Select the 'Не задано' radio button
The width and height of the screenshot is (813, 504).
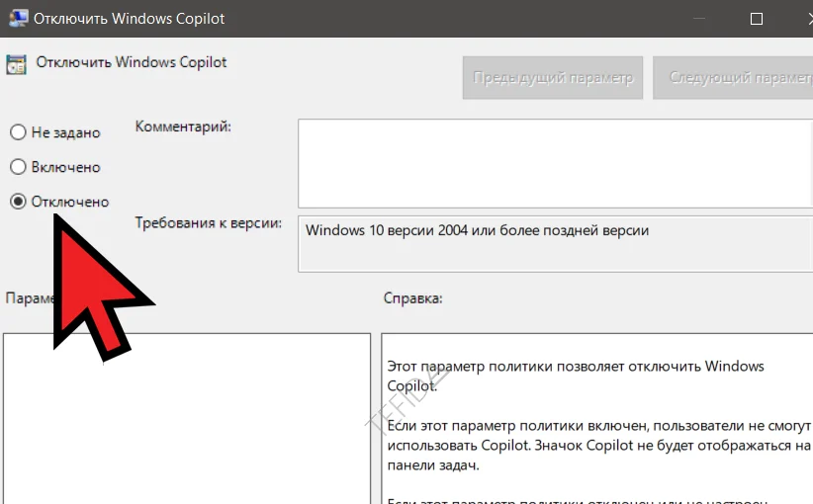[x=18, y=132]
